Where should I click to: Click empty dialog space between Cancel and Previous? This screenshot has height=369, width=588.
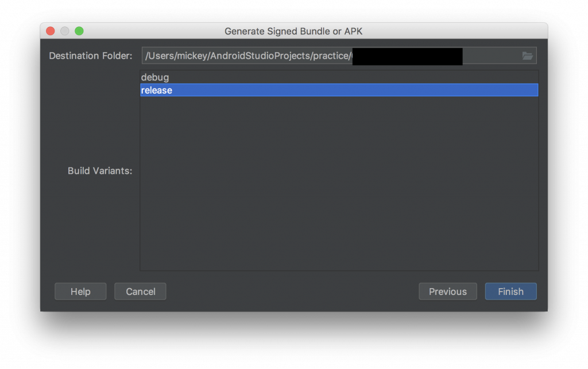(x=292, y=292)
